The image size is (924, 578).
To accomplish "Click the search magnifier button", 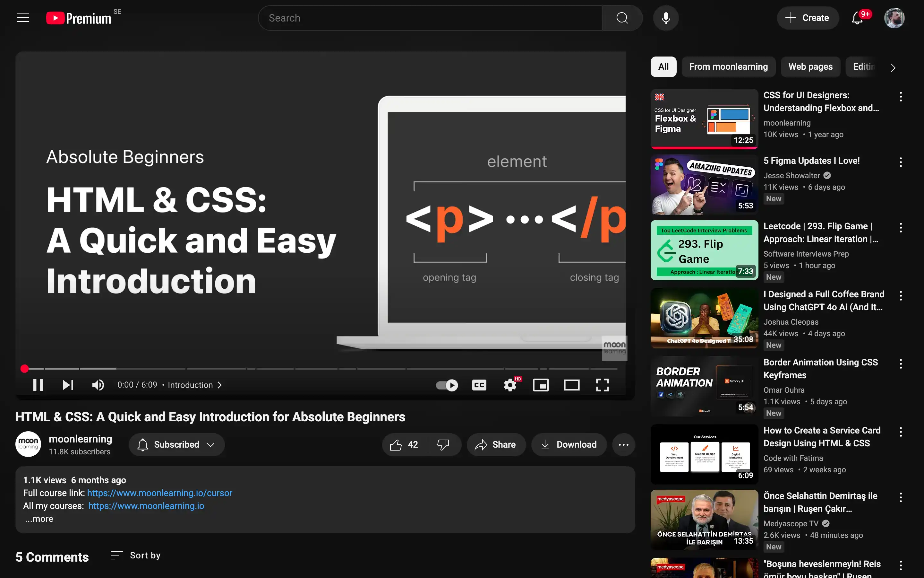I will pyautogui.click(x=622, y=18).
